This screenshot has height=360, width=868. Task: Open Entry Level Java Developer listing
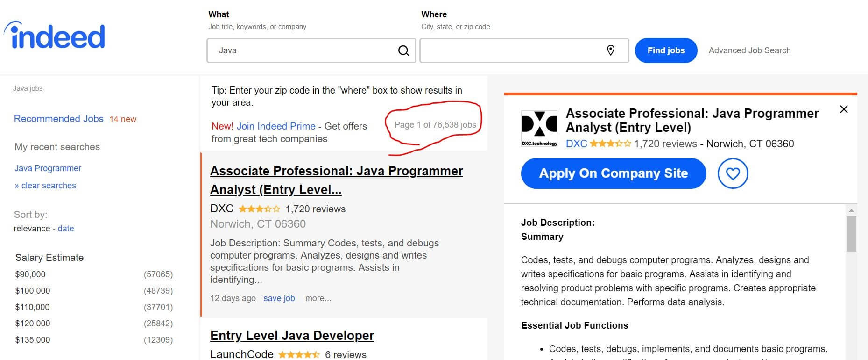(x=292, y=336)
